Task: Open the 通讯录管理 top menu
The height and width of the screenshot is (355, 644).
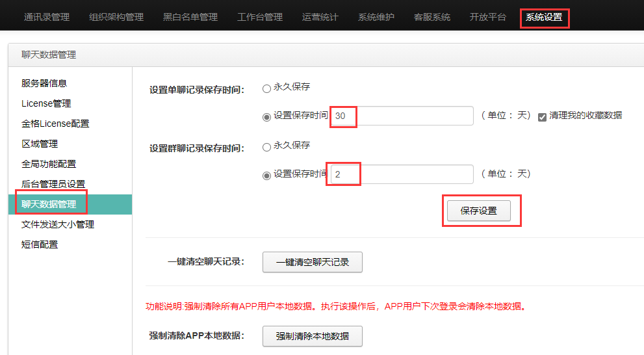Action: (x=46, y=17)
